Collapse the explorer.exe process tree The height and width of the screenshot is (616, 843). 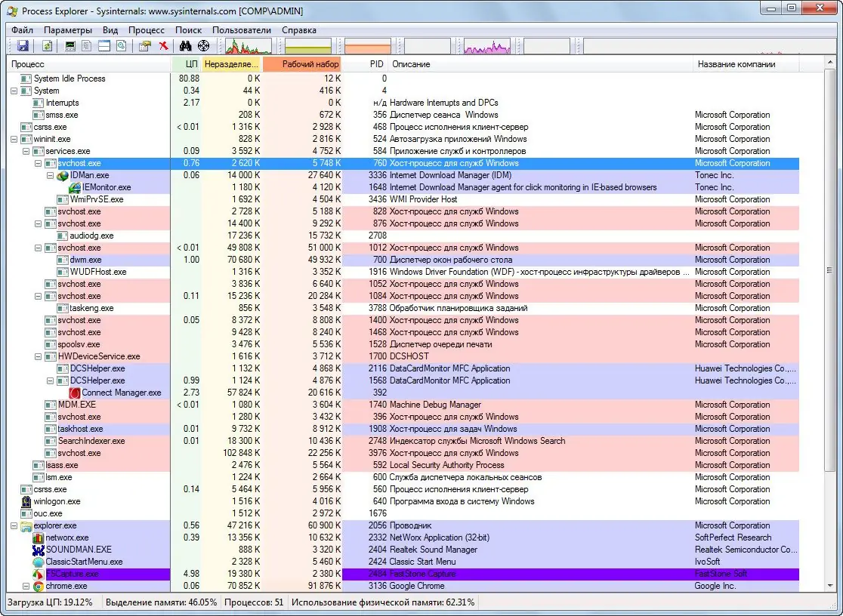[14, 525]
